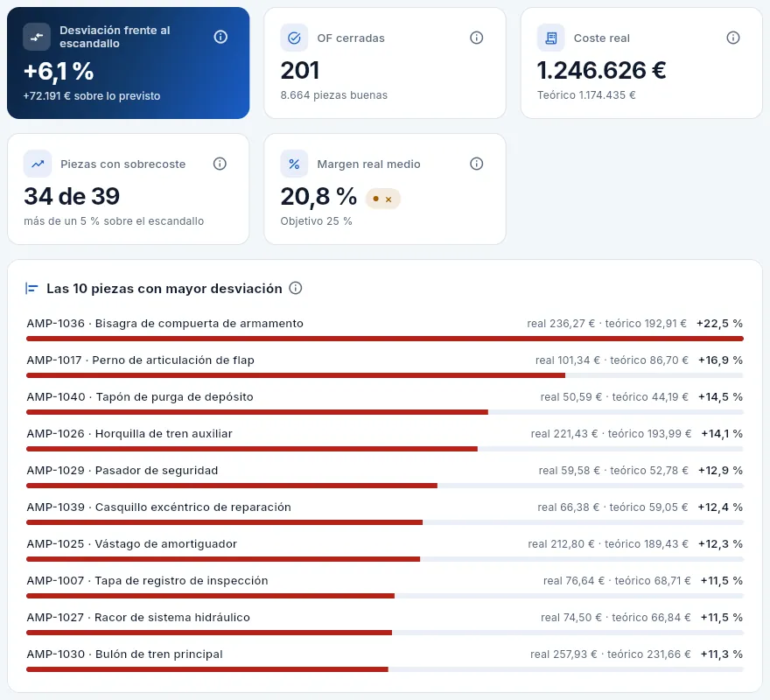Screen dimensions: 770x700
Task: Click AMP-1027 · Racor de sistema hidráulico
Action: coord(138,618)
